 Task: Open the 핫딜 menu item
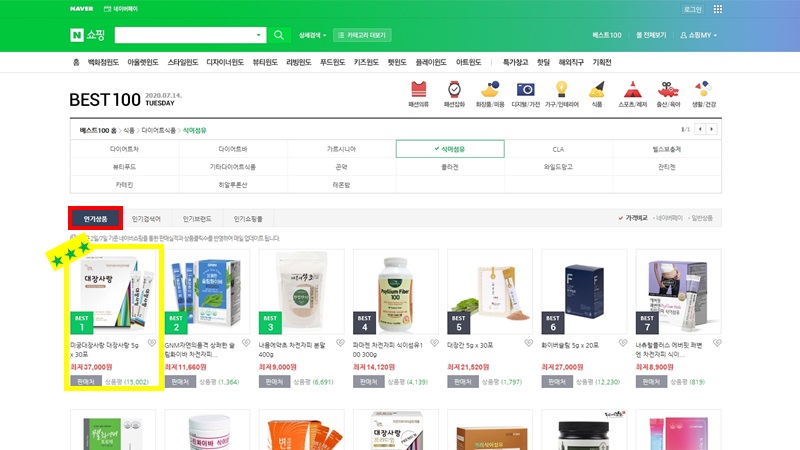[x=543, y=62]
